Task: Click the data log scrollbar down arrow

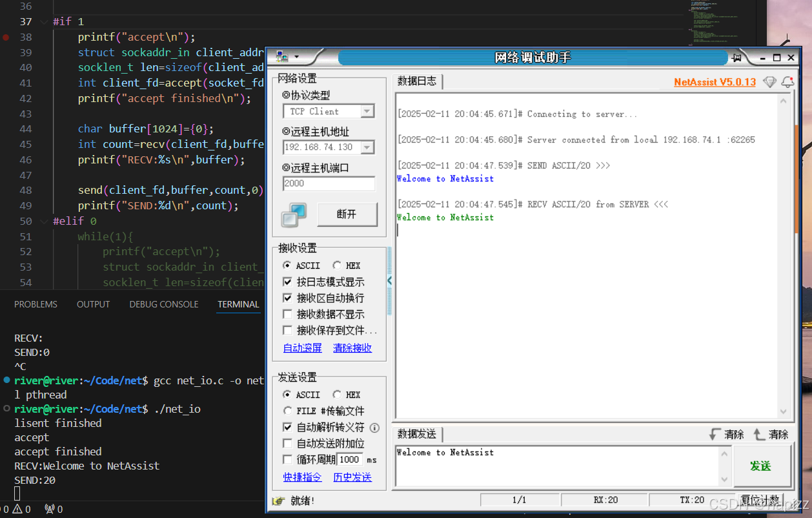Action: (x=784, y=411)
